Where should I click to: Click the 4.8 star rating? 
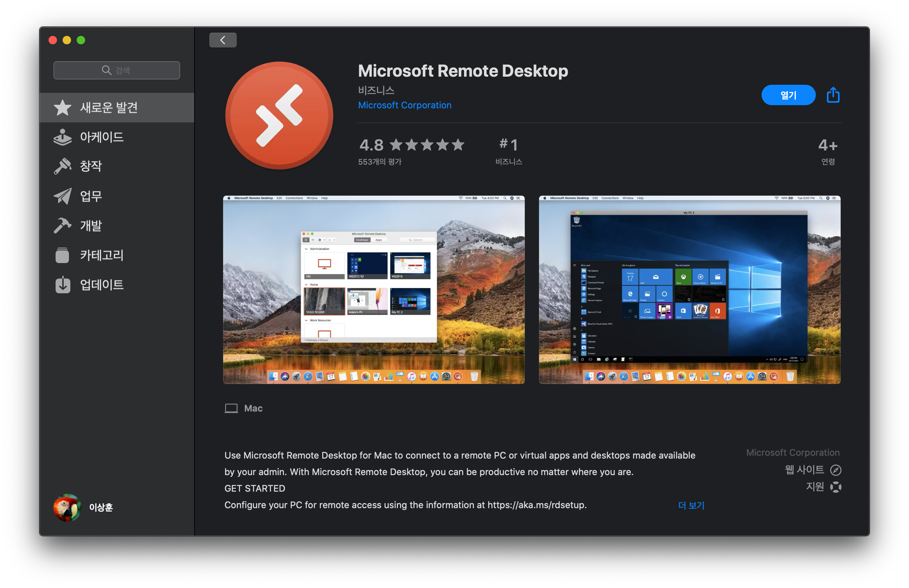[x=411, y=145]
